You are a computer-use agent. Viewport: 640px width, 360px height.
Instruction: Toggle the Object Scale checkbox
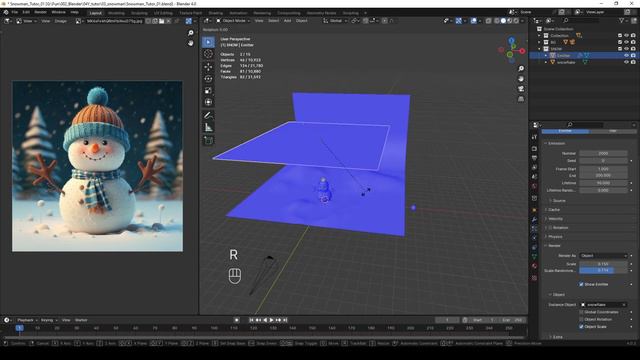581,327
